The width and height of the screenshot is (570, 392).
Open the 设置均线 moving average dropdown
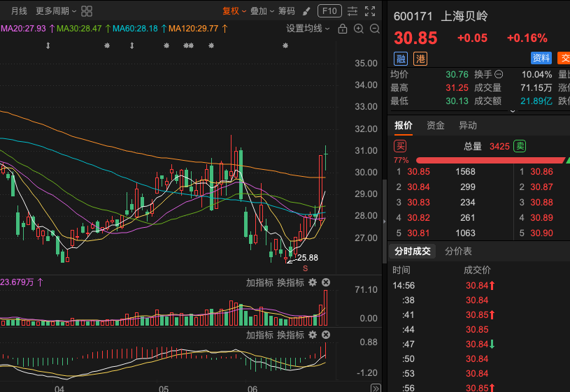308,29
